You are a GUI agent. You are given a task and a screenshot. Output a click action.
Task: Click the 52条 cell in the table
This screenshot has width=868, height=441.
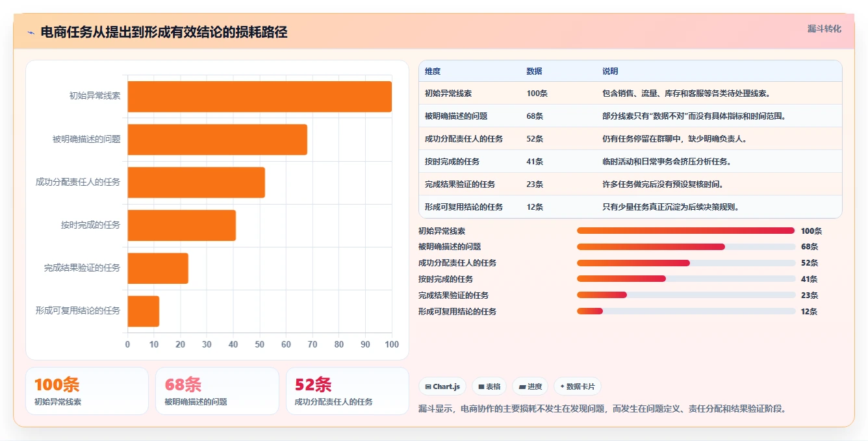click(535, 139)
